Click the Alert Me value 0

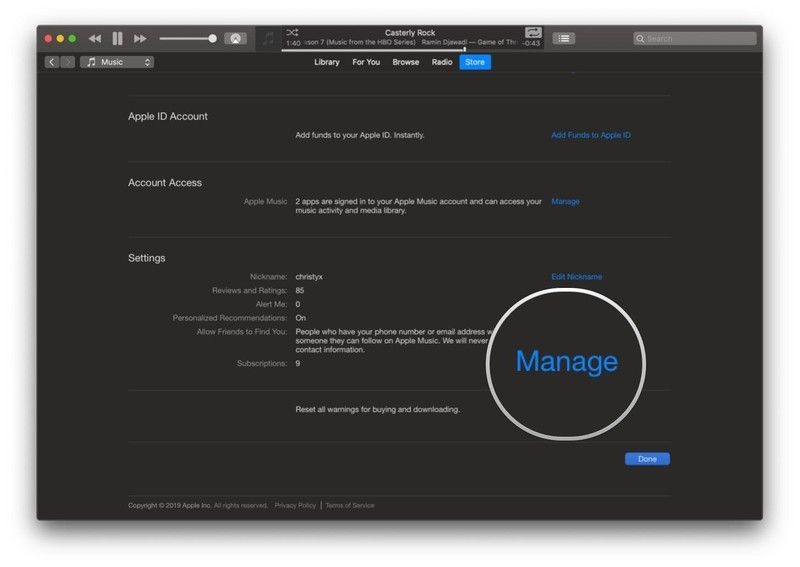click(297, 304)
